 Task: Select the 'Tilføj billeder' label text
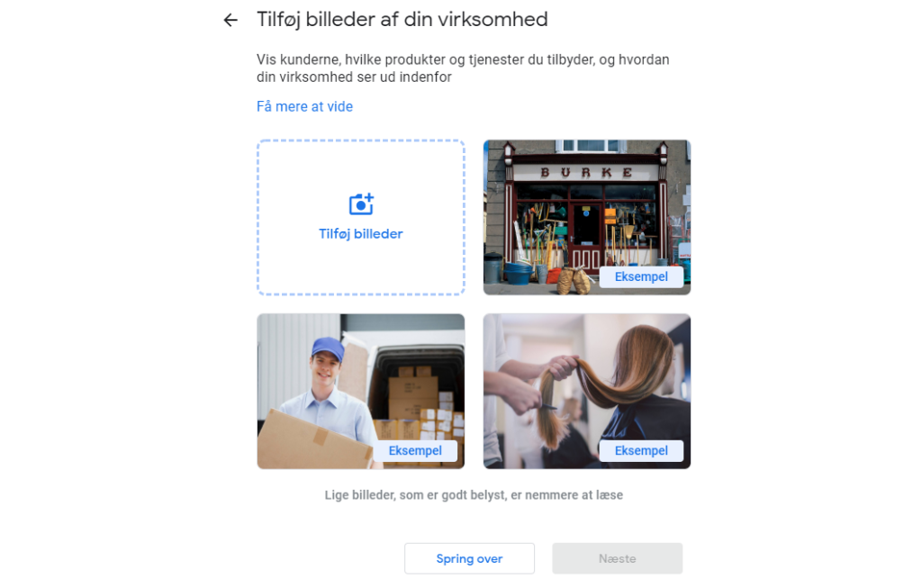click(361, 234)
